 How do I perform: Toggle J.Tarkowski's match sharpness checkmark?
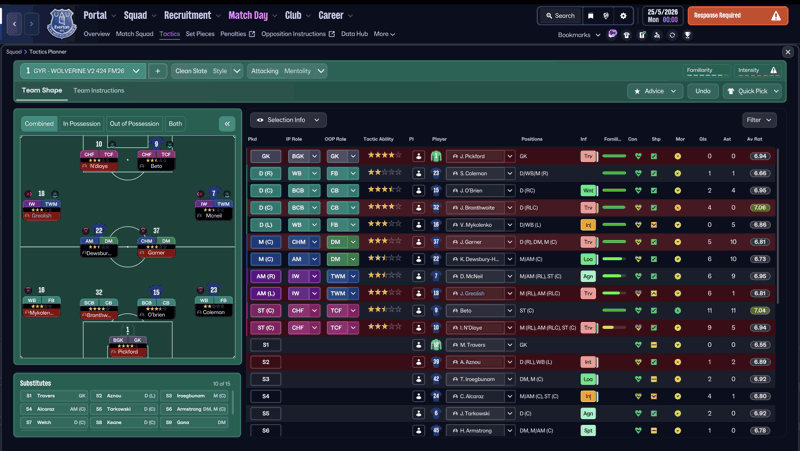(654, 413)
